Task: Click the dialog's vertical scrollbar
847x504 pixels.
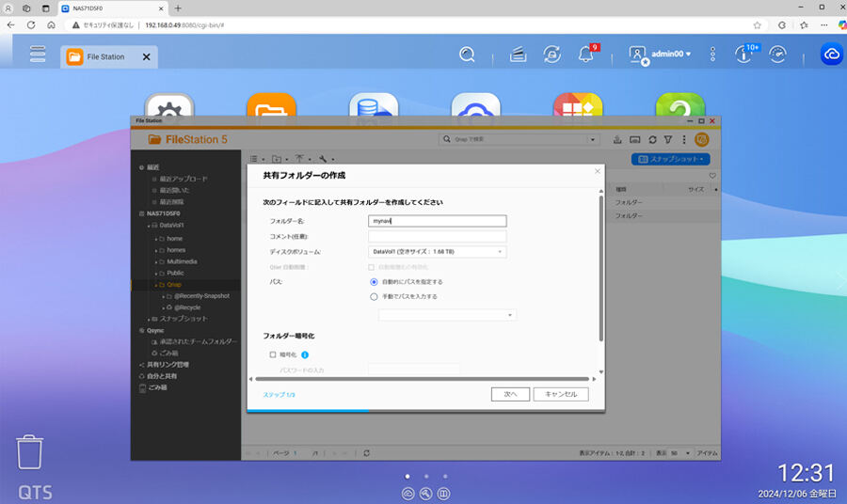Action: coord(600,268)
